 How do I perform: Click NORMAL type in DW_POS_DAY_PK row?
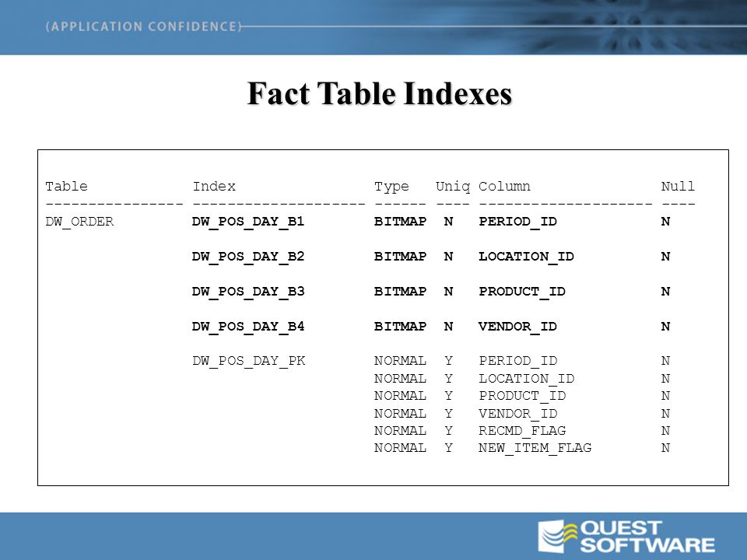(400, 360)
